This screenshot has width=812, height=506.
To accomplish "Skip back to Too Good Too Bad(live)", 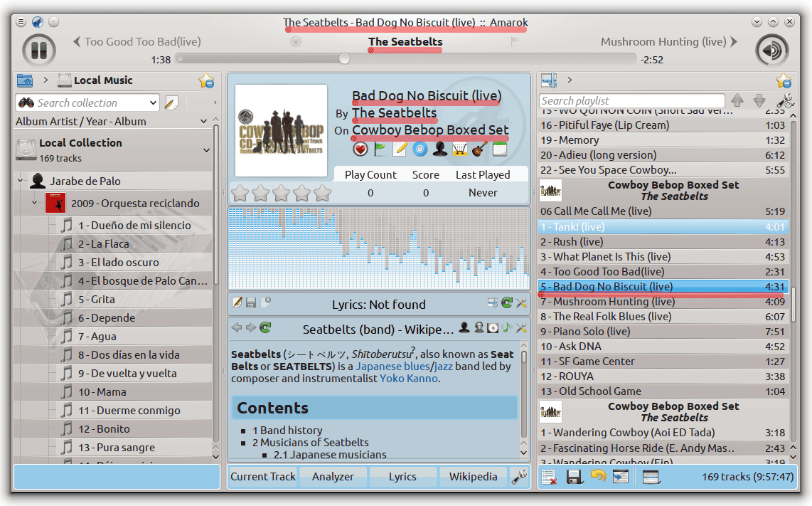I will click(x=137, y=41).
